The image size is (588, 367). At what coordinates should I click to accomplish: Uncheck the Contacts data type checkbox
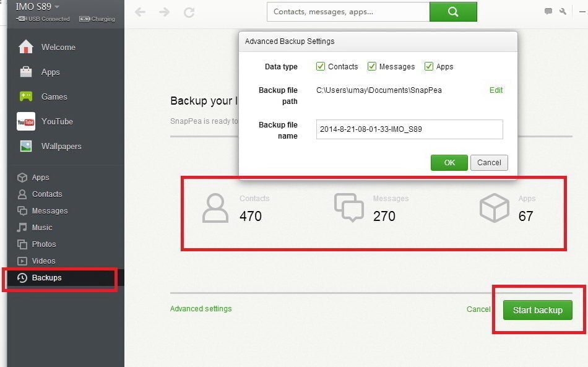click(320, 66)
